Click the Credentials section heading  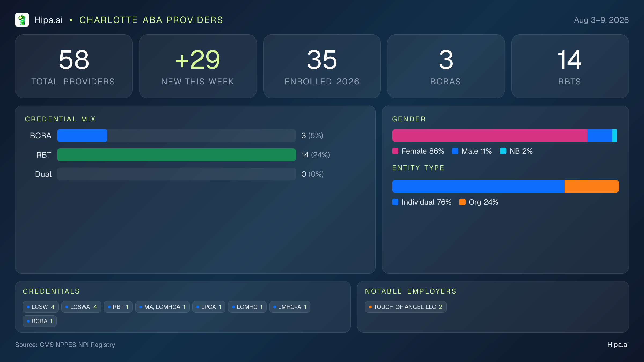51,291
